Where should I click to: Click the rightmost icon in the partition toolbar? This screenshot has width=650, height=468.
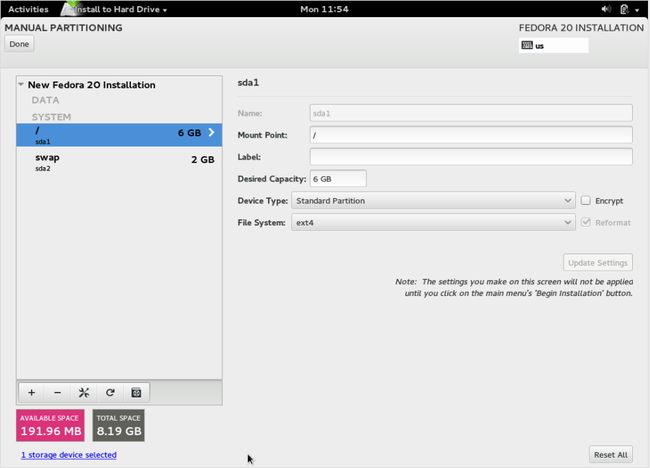136,393
